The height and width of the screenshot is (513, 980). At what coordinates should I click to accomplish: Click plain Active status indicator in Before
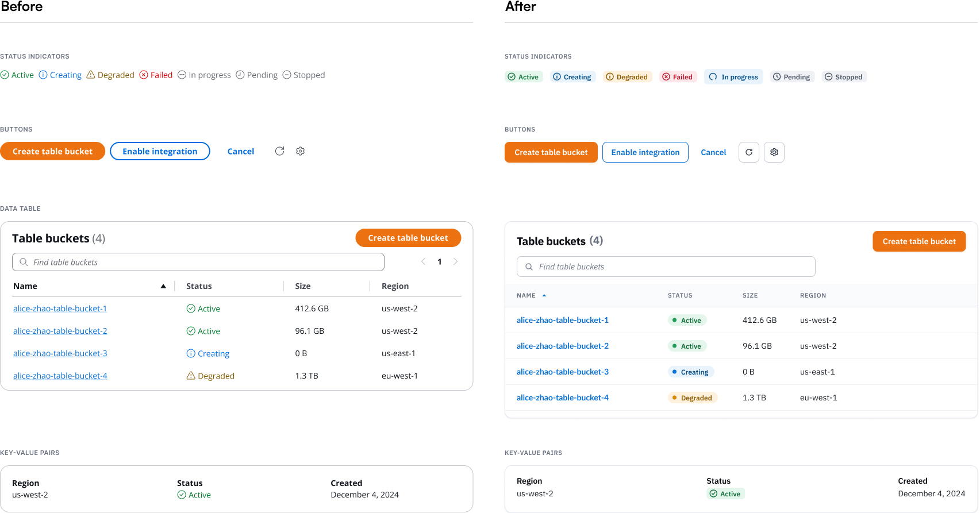(x=17, y=75)
